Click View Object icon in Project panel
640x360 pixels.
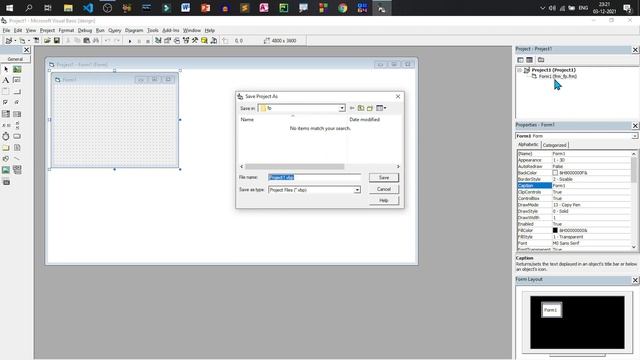pyautogui.click(x=529, y=60)
